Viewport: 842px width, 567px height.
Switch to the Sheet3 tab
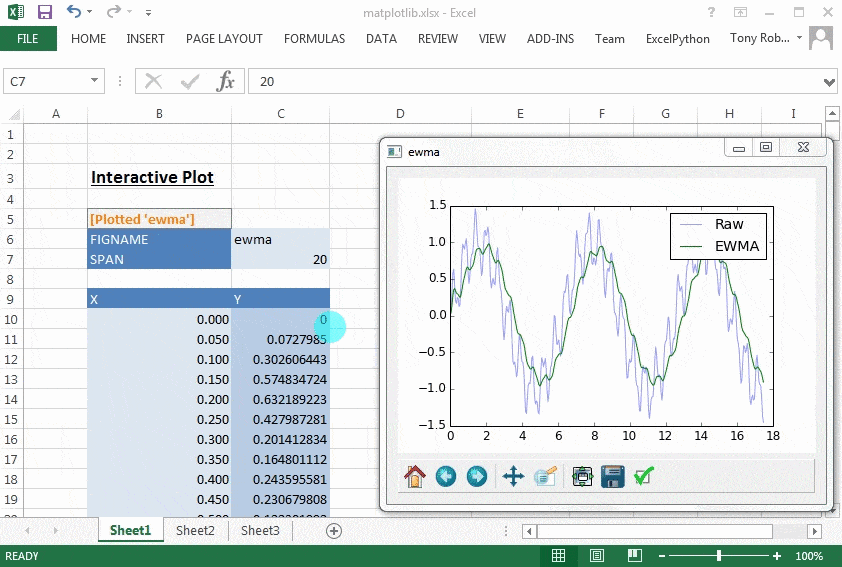pyautogui.click(x=260, y=530)
